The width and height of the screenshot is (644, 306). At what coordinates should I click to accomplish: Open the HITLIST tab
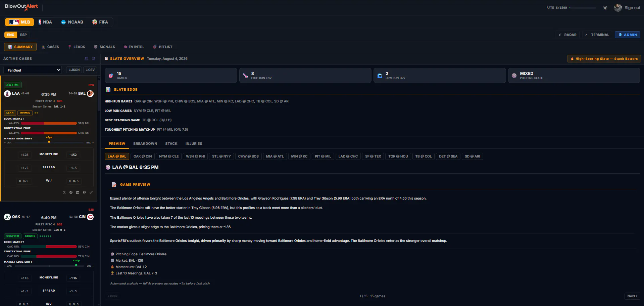162,47
